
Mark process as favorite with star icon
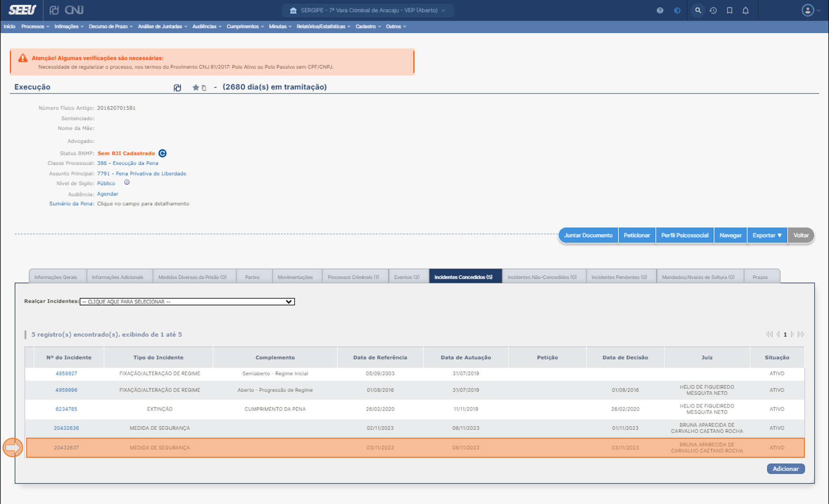coord(195,87)
